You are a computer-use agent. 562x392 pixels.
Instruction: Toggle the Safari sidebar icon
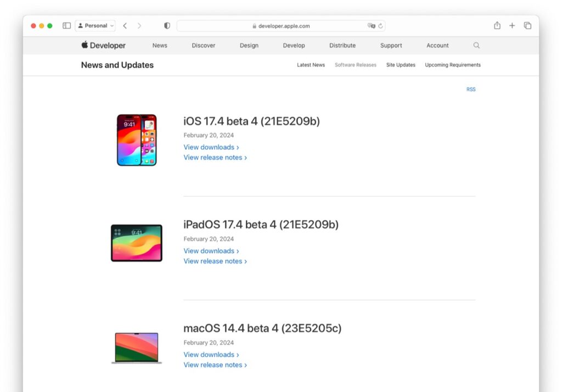[66, 25]
